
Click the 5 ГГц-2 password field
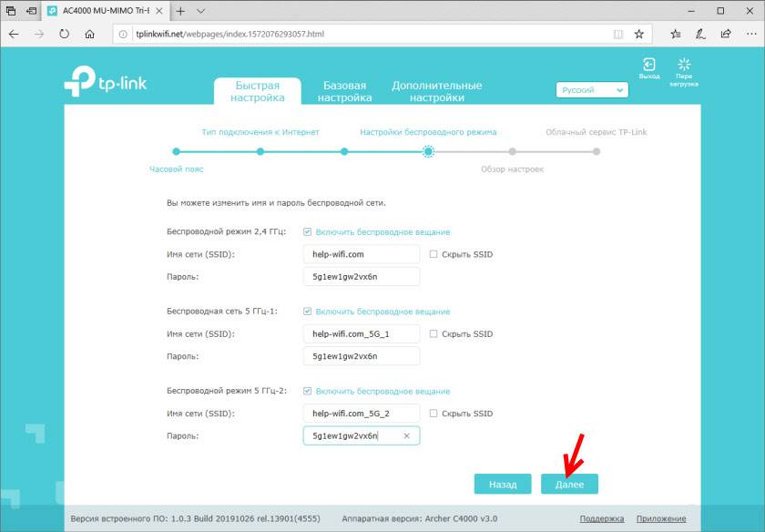[x=361, y=435]
